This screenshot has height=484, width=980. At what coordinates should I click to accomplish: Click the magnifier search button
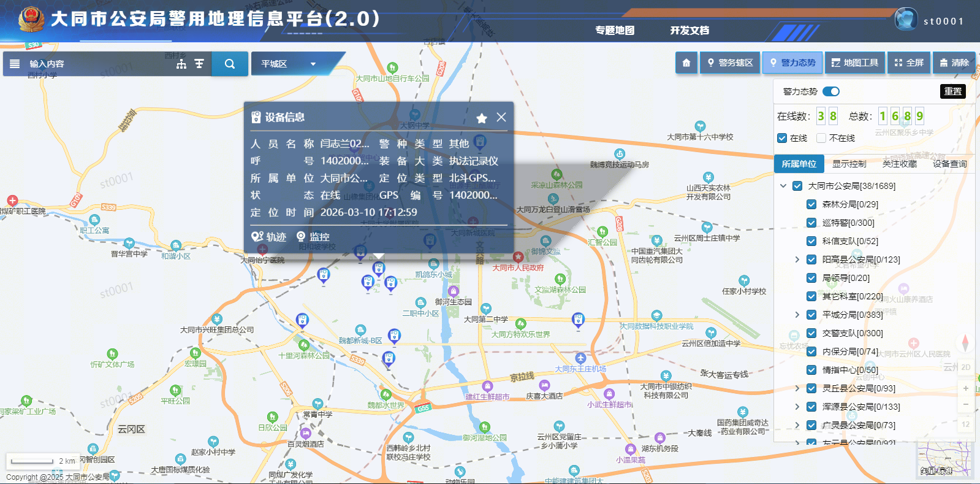coord(230,64)
